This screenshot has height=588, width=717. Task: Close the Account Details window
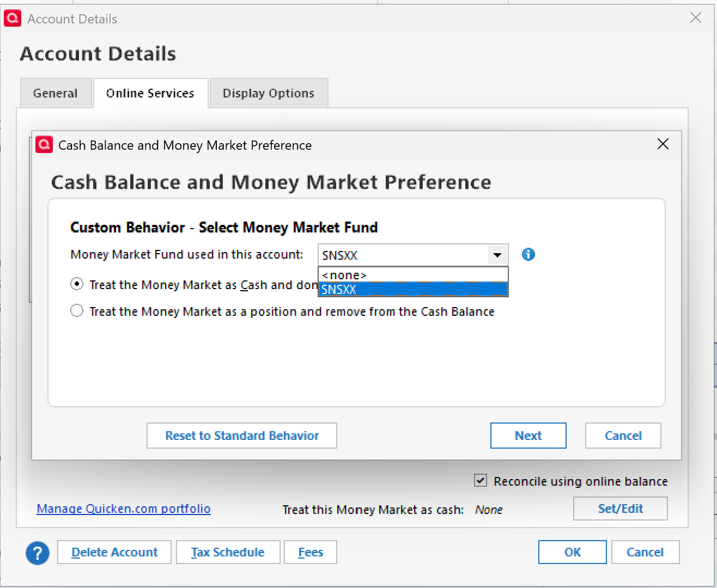(x=696, y=18)
